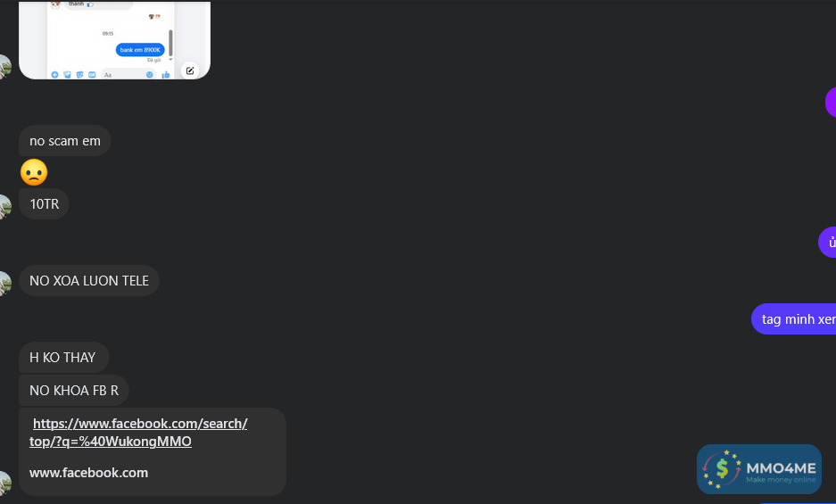Click the sticker icon in the thumbnail composer
Viewport: 836px width, 504px height.
(79, 75)
